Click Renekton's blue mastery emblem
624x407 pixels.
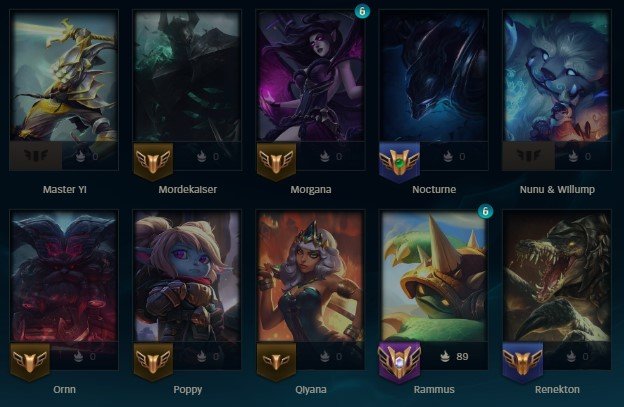pyautogui.click(x=523, y=363)
